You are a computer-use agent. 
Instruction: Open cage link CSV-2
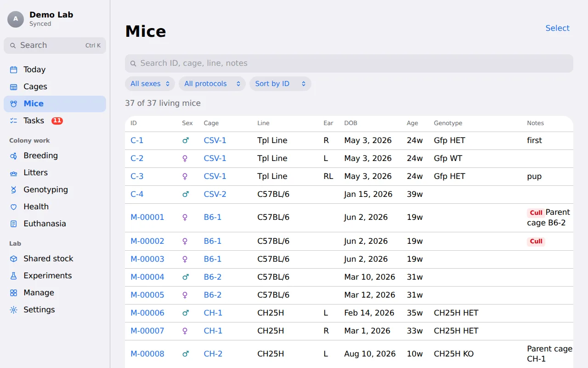pyautogui.click(x=215, y=194)
